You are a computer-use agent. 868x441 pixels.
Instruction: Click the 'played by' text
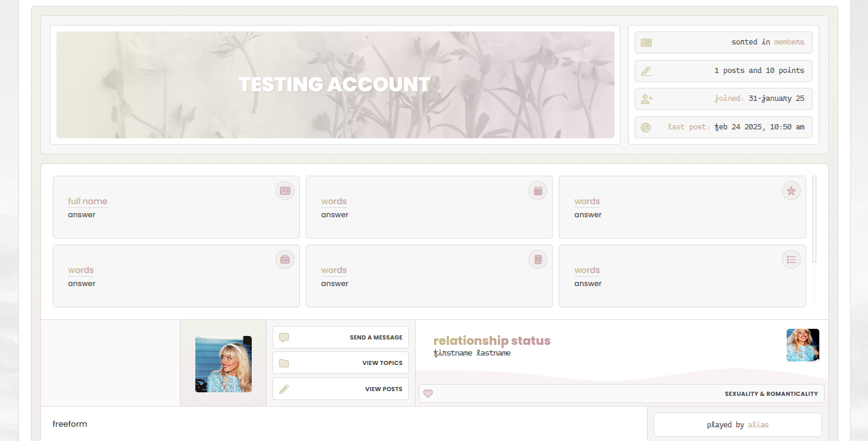(726, 425)
